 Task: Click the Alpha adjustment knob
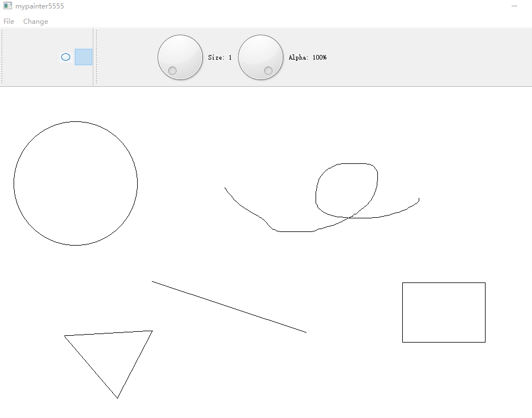261,57
